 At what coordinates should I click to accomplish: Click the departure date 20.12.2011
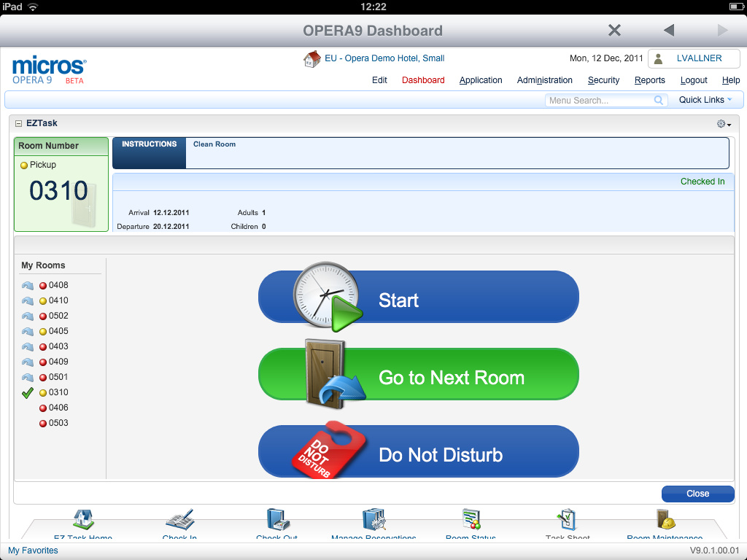click(171, 227)
